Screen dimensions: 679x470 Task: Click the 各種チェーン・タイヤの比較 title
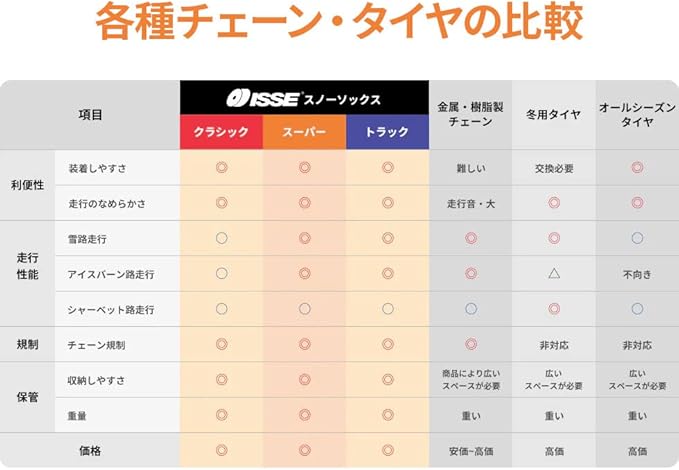[x=339, y=23]
